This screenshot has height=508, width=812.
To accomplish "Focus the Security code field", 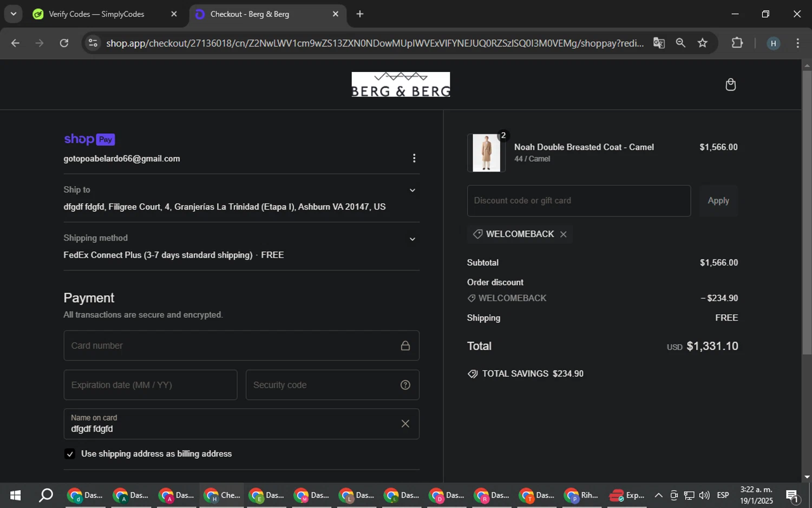I will [332, 385].
